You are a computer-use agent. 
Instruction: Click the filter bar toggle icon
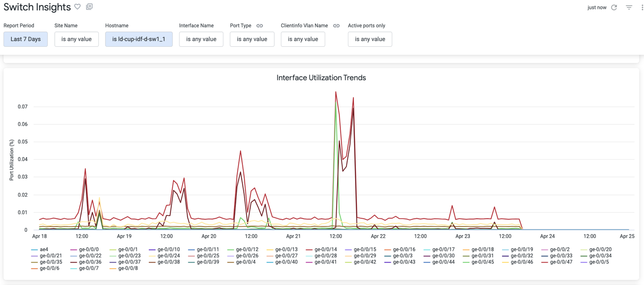coord(629,7)
